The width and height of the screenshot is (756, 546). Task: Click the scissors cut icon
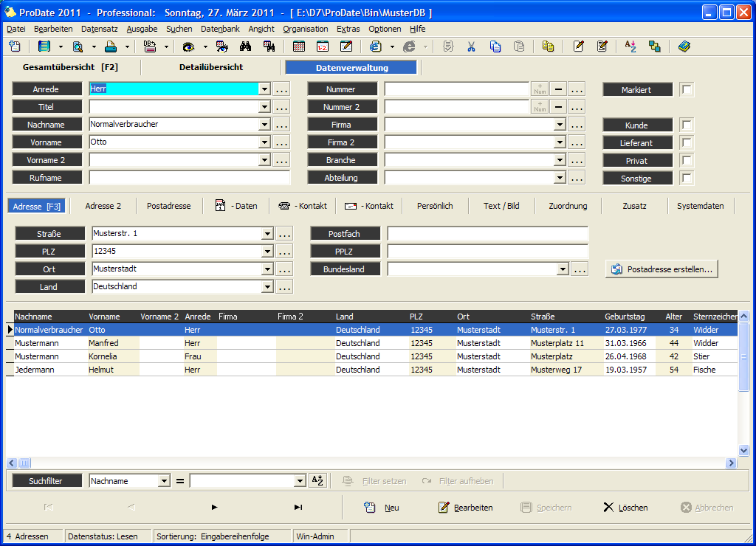(x=470, y=46)
